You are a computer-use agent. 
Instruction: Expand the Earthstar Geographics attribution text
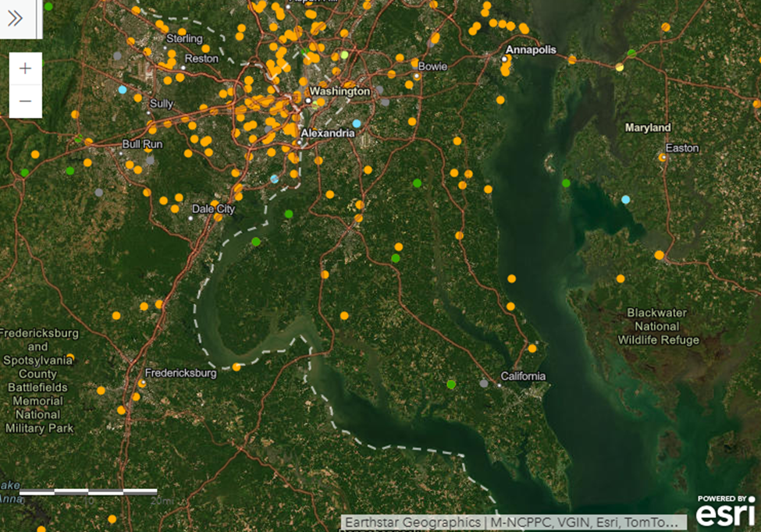(515, 522)
